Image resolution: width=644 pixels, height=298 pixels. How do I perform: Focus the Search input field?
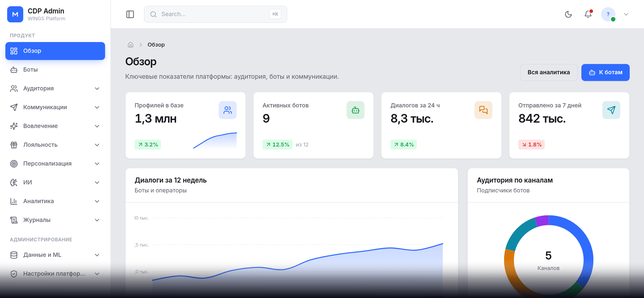point(215,14)
